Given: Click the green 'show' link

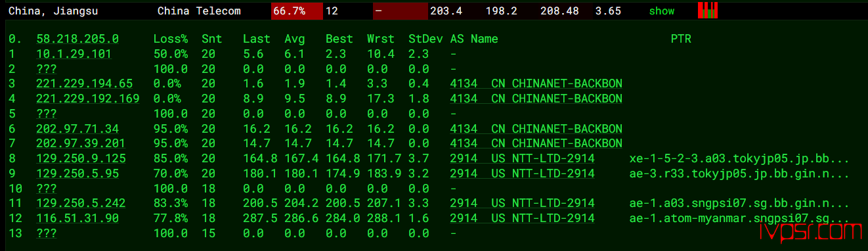Looking at the screenshot, I should [x=662, y=11].
